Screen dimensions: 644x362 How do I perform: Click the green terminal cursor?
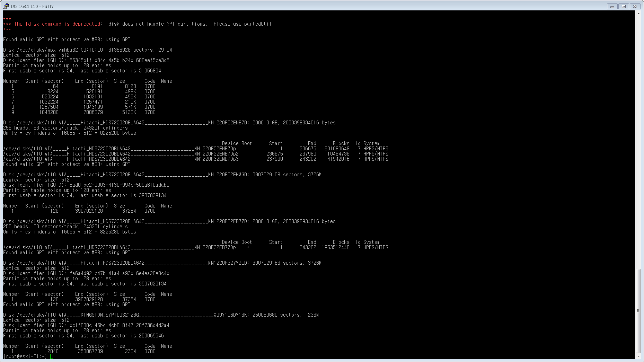coord(52,356)
